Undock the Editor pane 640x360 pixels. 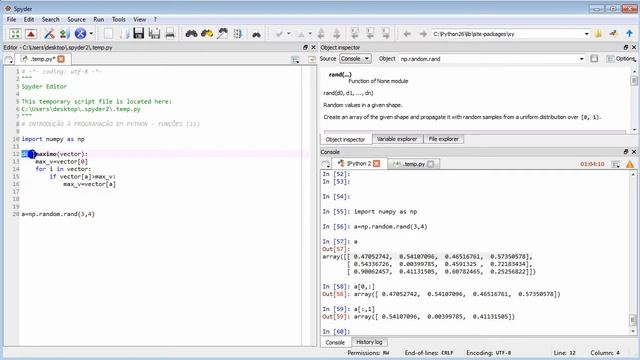305,47
